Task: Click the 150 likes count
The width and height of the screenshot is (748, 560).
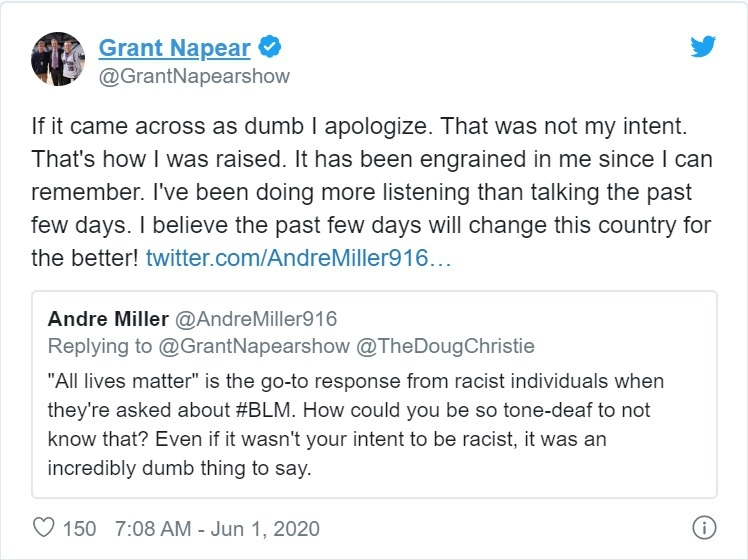Action: point(80,526)
